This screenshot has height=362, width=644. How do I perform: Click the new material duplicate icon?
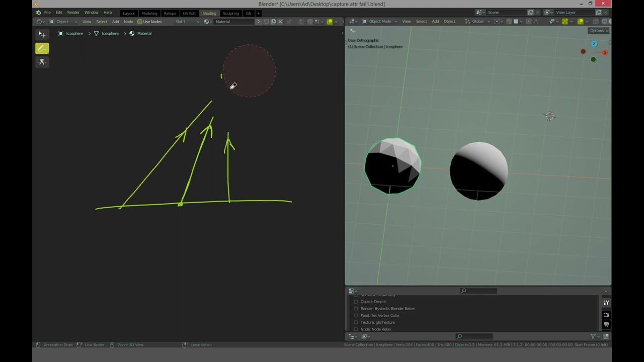pyautogui.click(x=273, y=22)
